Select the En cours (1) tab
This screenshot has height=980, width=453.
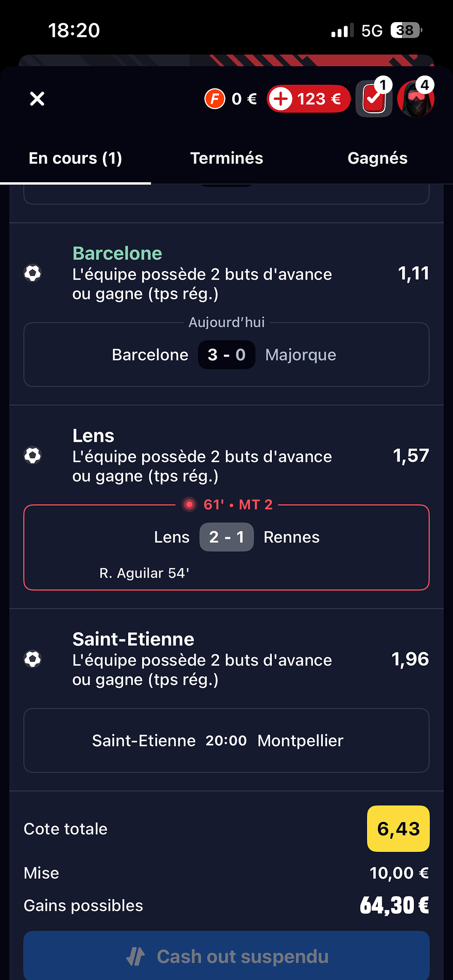[x=75, y=158]
